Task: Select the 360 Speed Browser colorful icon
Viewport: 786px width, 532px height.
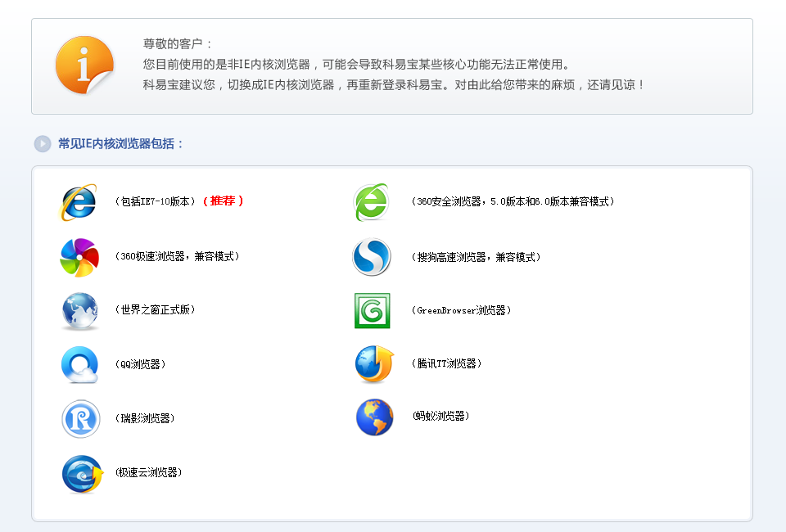Action: (79, 258)
